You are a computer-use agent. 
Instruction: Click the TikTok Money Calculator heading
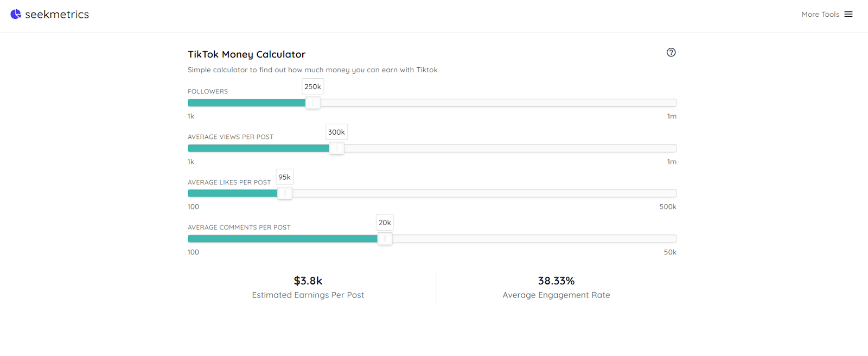point(247,54)
